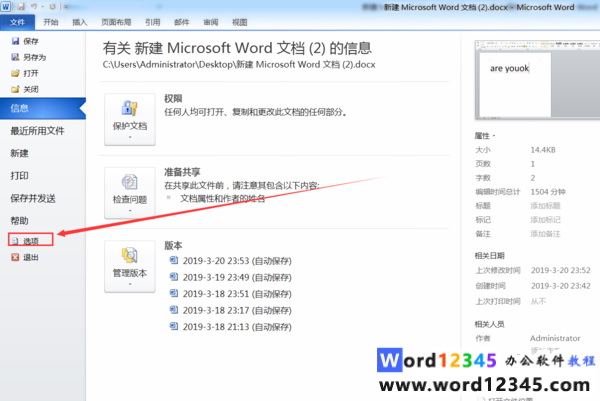Click the Undo icon in quick access toolbar

(34, 7)
